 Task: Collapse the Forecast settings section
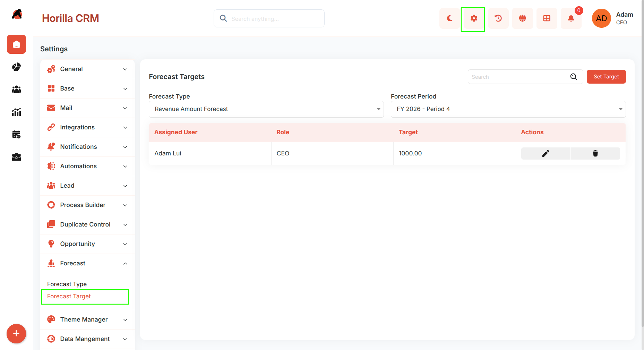click(87, 263)
